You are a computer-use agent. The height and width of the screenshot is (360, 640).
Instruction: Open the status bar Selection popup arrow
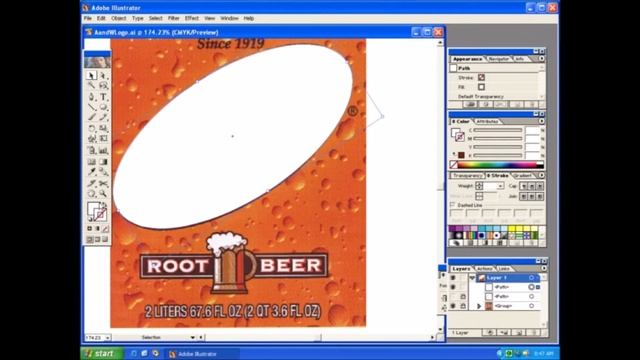click(x=193, y=338)
